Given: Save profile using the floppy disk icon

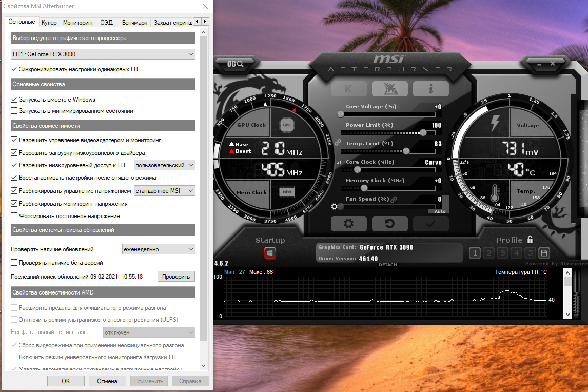Looking at the screenshot, I should point(544,253).
